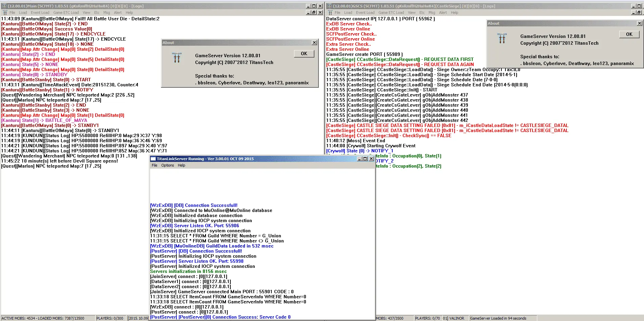
Task: Click 'GameServer Loaded in 94 seconds' status text
Action: [498, 318]
